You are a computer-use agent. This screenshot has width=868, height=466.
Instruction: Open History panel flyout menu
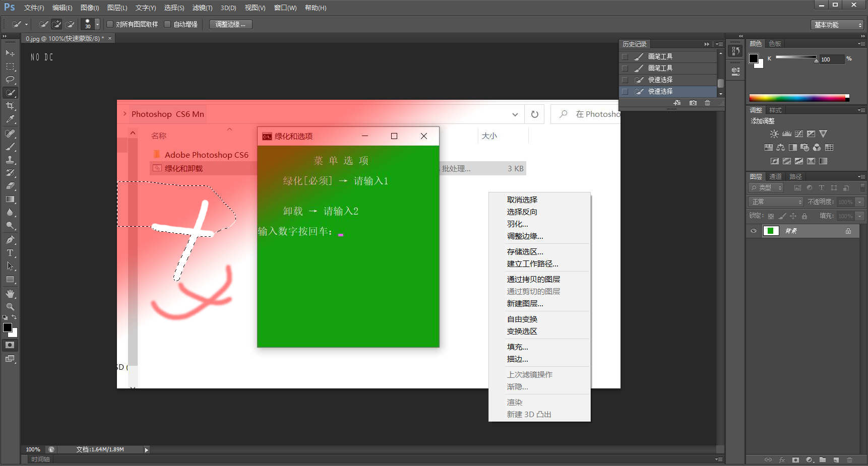719,44
